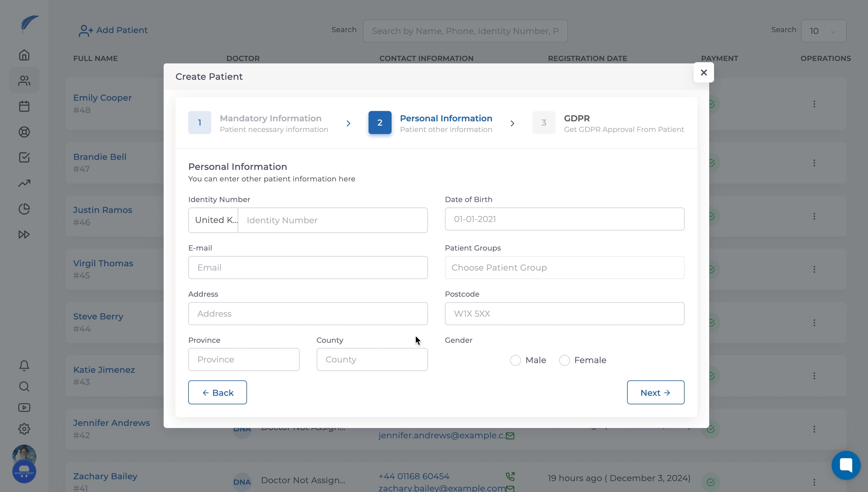Open the lifebuoy support icon in sidebar
Screen dimensions: 868x492
24,132
